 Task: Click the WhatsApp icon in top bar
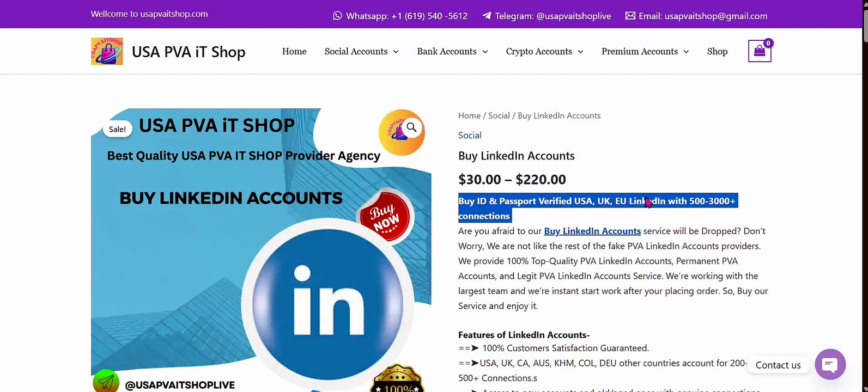point(337,16)
